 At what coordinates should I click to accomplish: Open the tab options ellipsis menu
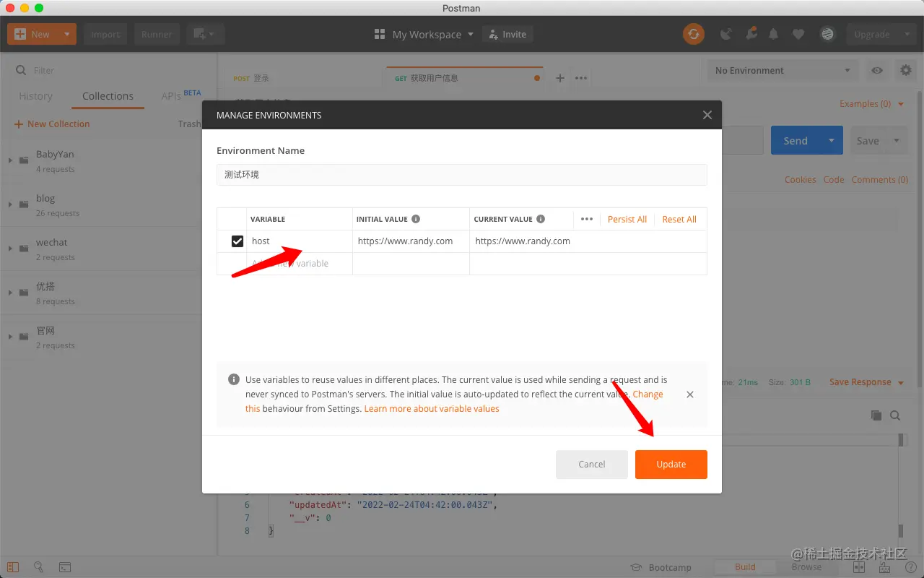click(x=581, y=78)
